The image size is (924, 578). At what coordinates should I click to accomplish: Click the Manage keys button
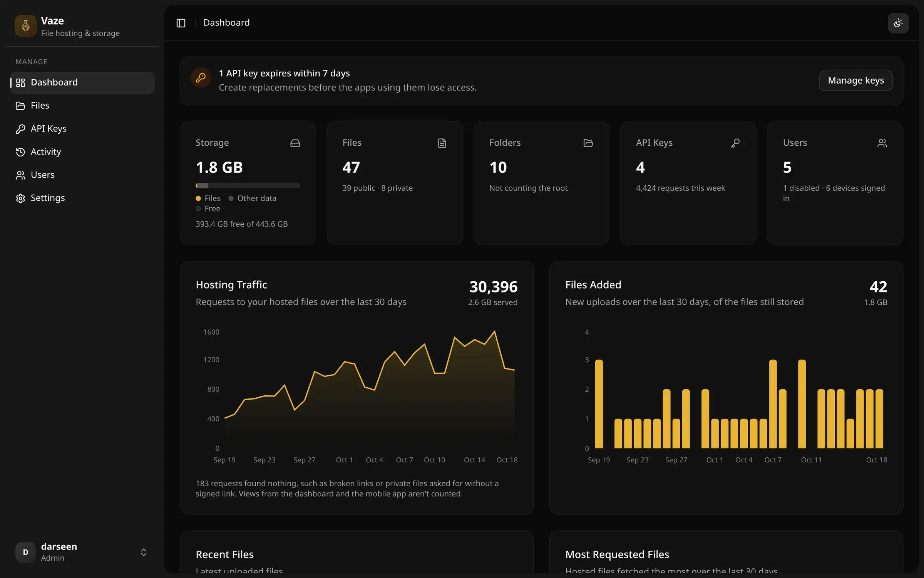click(x=855, y=81)
